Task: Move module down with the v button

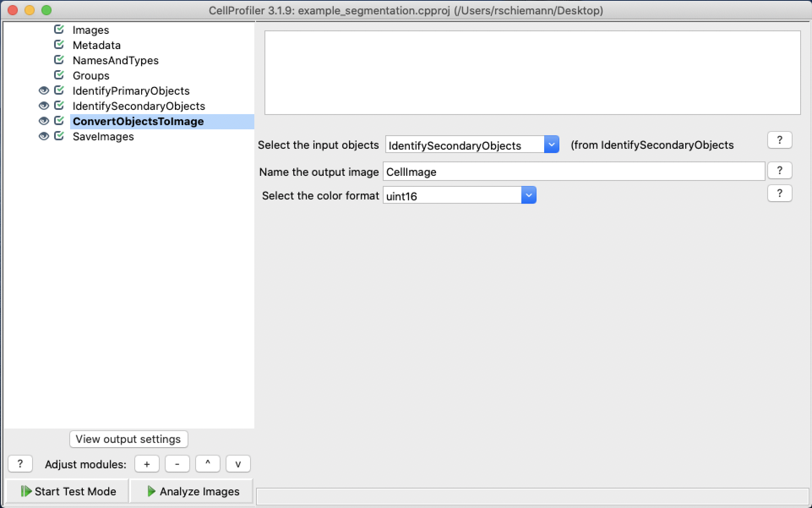Action: pyautogui.click(x=238, y=464)
